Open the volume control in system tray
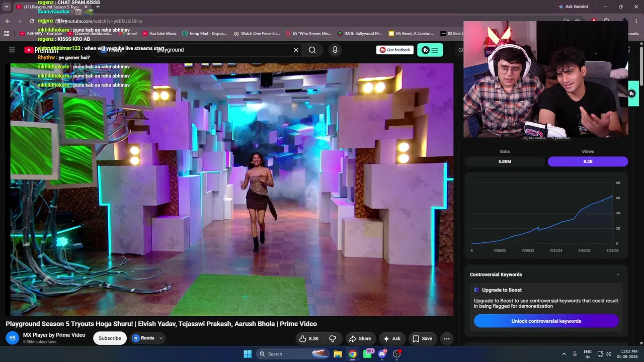 click(608, 354)
